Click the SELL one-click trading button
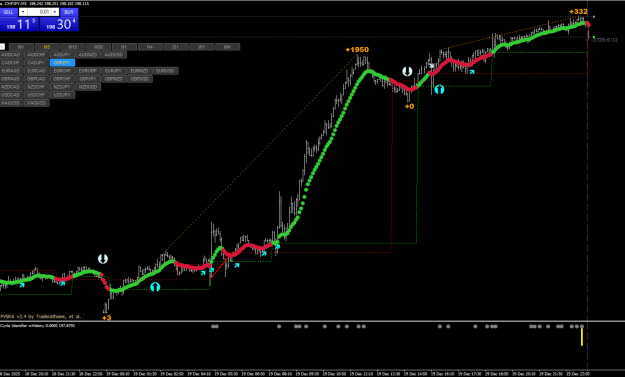The width and height of the screenshot is (625, 377). pyautogui.click(x=8, y=12)
